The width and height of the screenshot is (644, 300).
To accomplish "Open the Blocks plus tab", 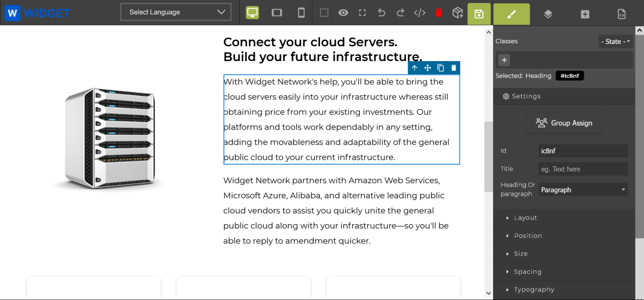I will point(585,14).
